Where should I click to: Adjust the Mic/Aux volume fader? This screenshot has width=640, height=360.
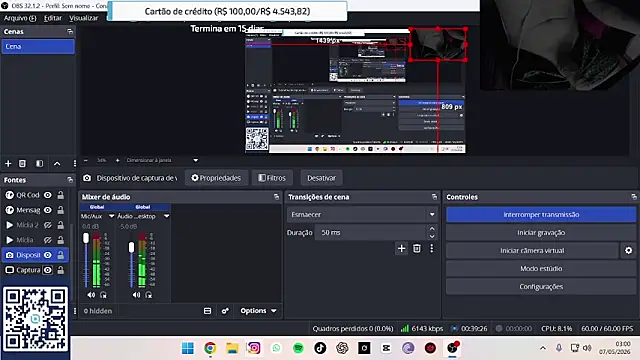point(86,238)
